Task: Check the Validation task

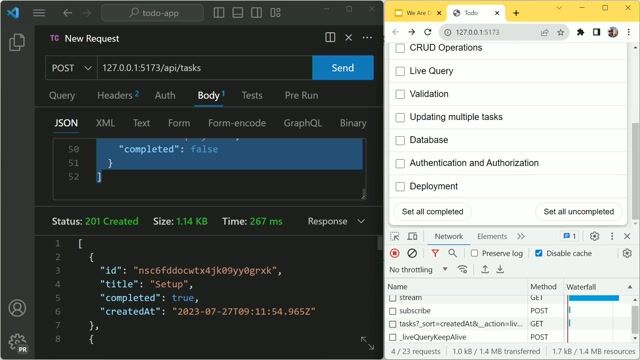Action: pos(400,94)
